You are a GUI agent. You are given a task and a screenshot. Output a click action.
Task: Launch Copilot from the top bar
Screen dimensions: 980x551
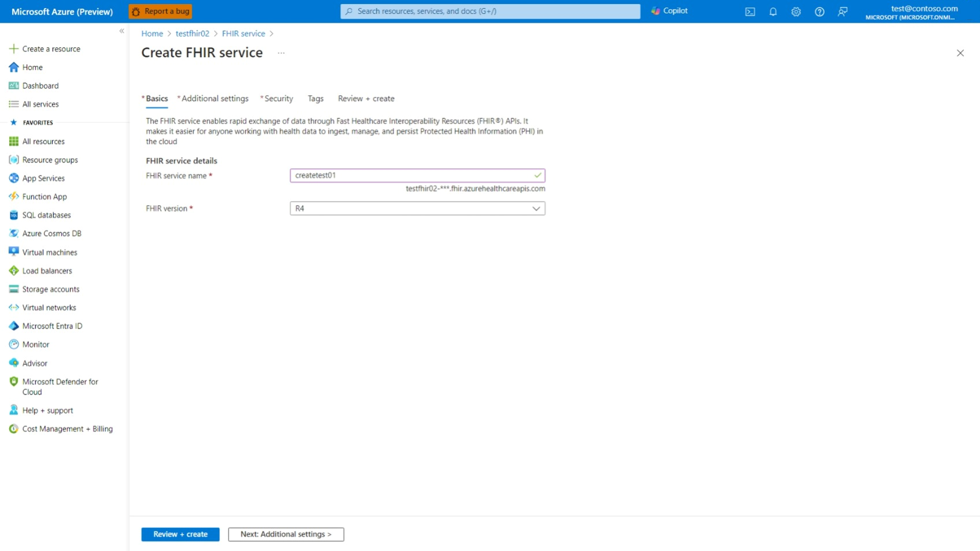click(669, 11)
